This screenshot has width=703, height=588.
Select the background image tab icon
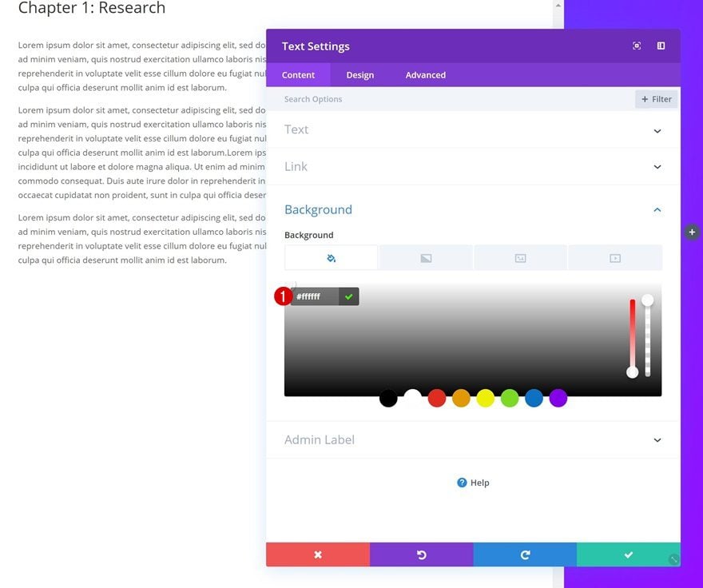click(521, 258)
